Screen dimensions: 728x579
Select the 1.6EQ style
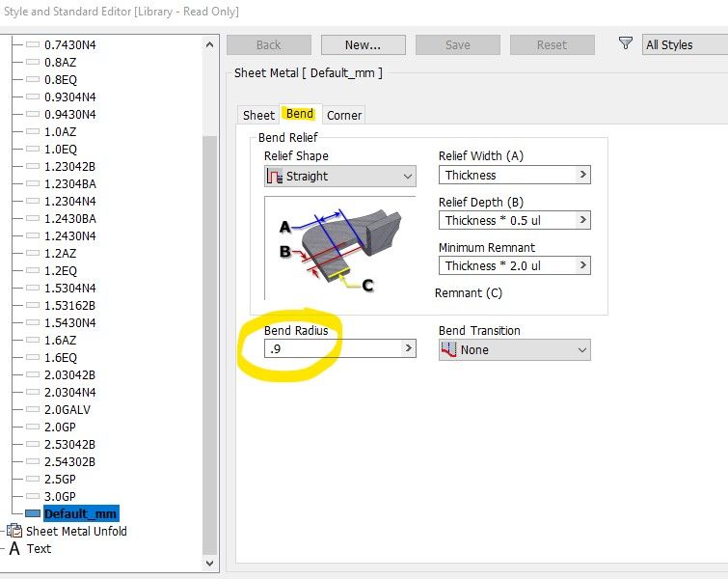(61, 357)
